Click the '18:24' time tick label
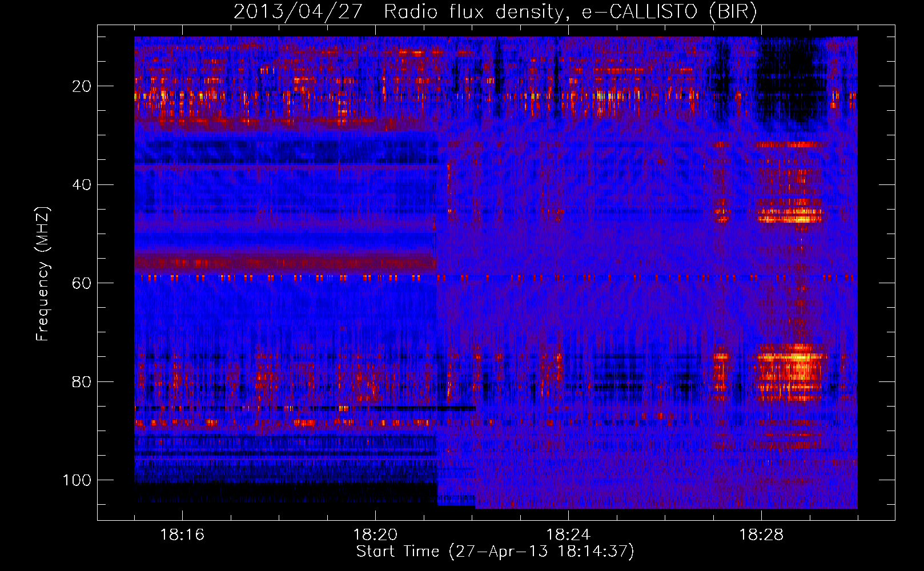The width and height of the screenshot is (924, 571). [568, 535]
